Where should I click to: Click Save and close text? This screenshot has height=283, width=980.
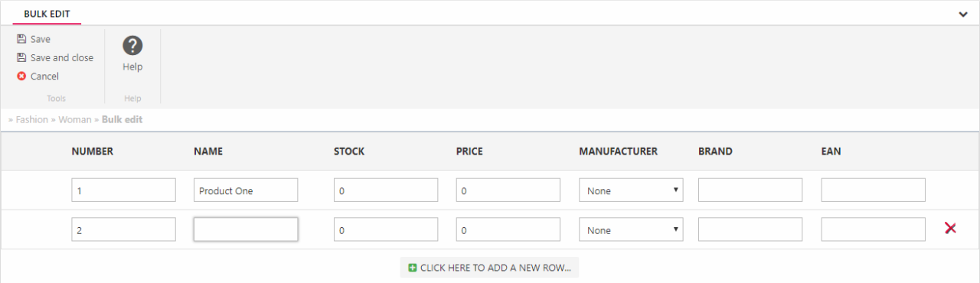click(x=62, y=57)
